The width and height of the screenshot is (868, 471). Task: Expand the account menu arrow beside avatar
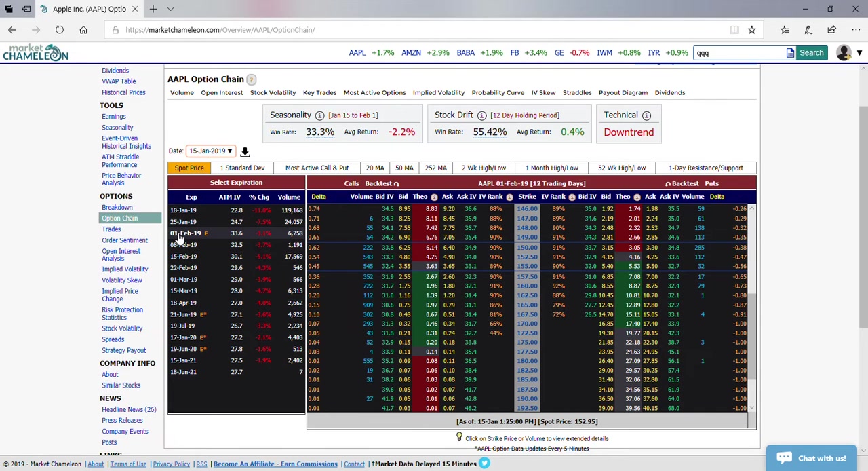(859, 53)
